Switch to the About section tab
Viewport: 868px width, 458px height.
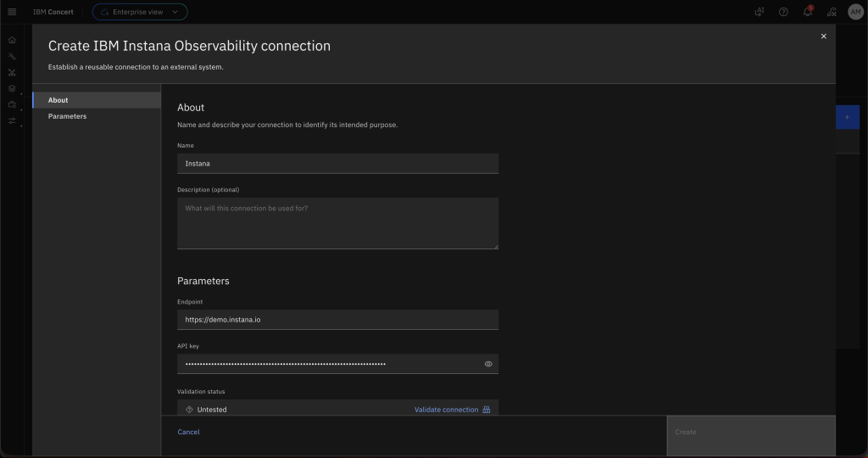coord(97,100)
